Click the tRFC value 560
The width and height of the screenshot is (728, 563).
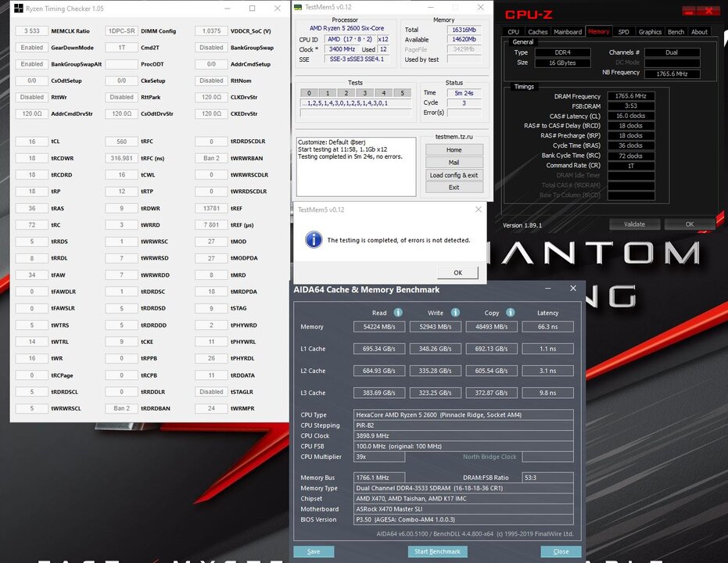tap(122, 141)
